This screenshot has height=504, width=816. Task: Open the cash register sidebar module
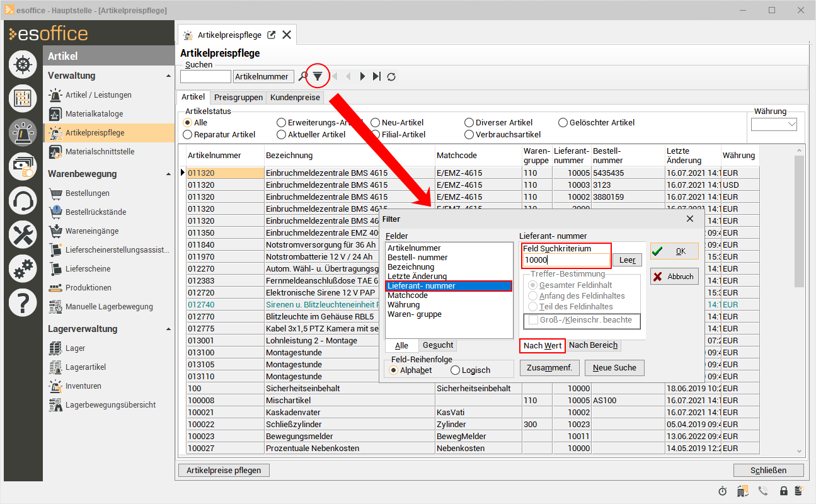[x=23, y=166]
